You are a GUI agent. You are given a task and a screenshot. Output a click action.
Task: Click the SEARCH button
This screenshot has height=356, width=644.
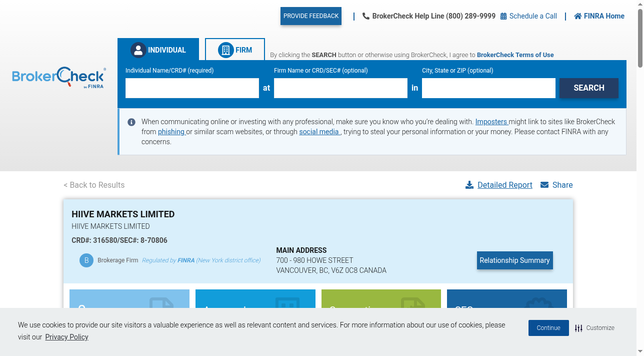589,88
